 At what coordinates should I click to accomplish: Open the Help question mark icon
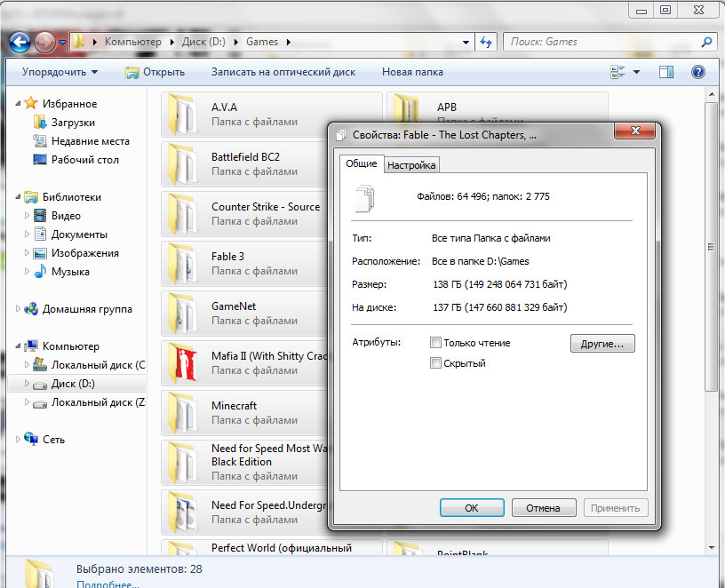pos(698,72)
